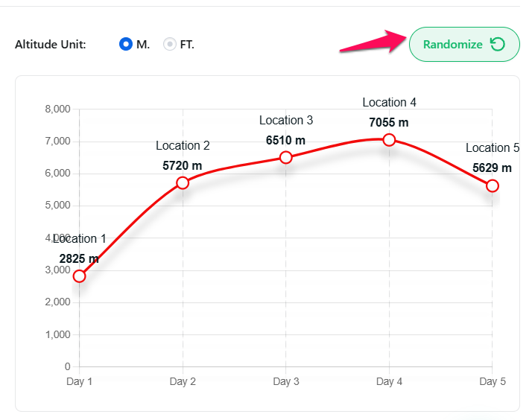Select the Location 2 data point circle

(x=183, y=183)
